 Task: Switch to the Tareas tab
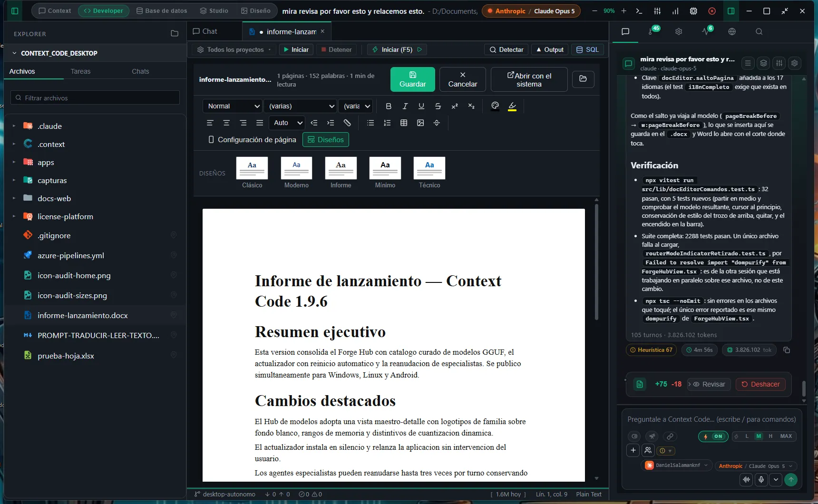pos(80,71)
